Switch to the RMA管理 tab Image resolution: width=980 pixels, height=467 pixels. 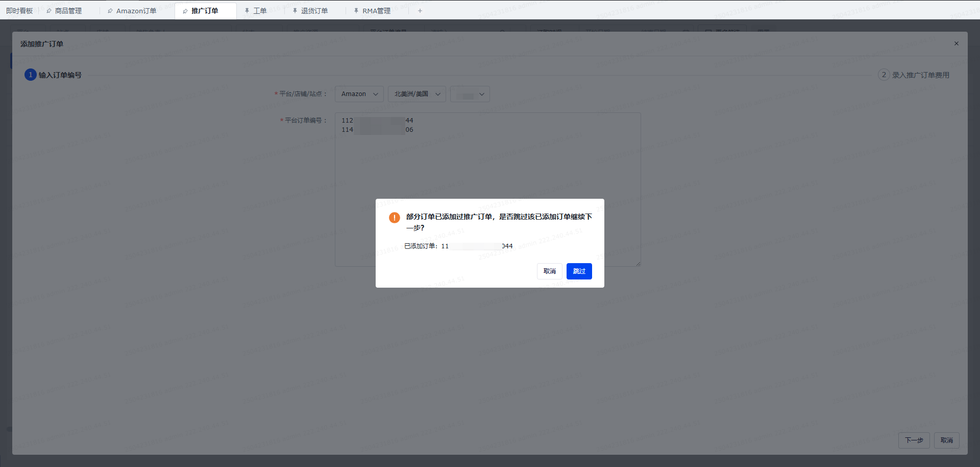point(376,11)
